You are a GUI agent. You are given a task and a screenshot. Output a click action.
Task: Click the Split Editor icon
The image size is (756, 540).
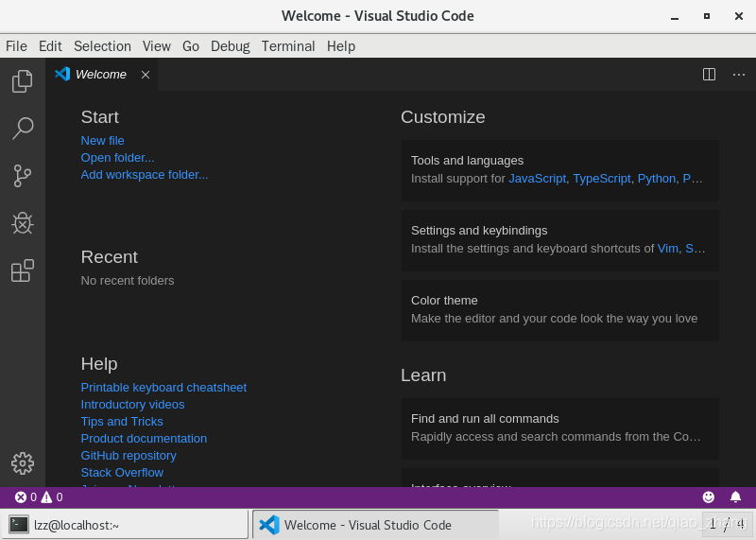[709, 75]
